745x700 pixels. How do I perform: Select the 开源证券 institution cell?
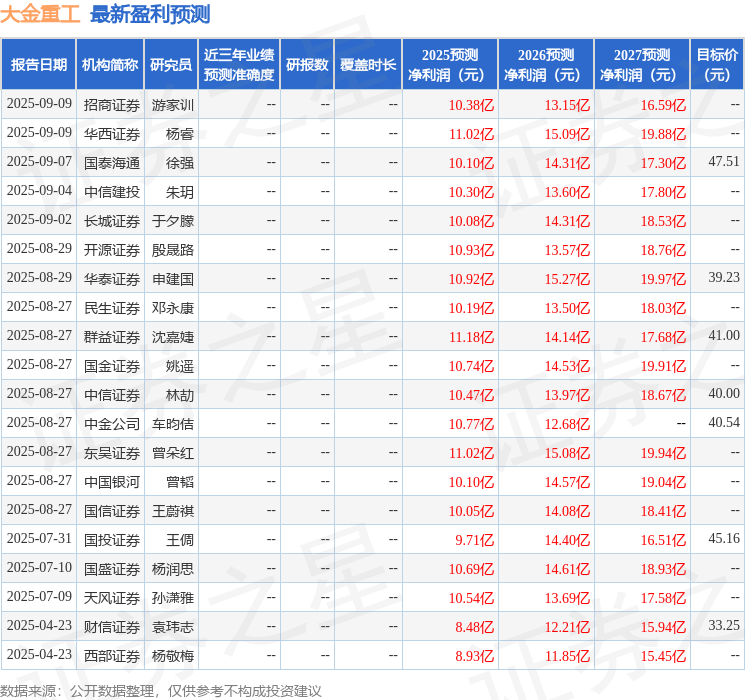click(112, 250)
